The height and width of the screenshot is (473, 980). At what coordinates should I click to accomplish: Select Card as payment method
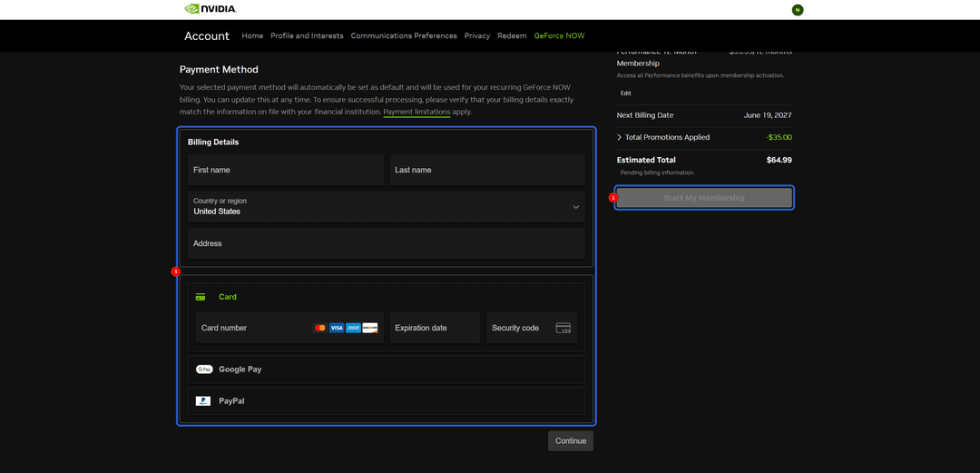(x=387, y=297)
